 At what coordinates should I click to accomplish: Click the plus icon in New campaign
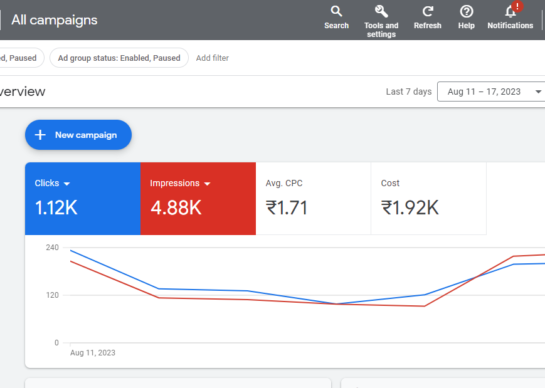click(40, 135)
